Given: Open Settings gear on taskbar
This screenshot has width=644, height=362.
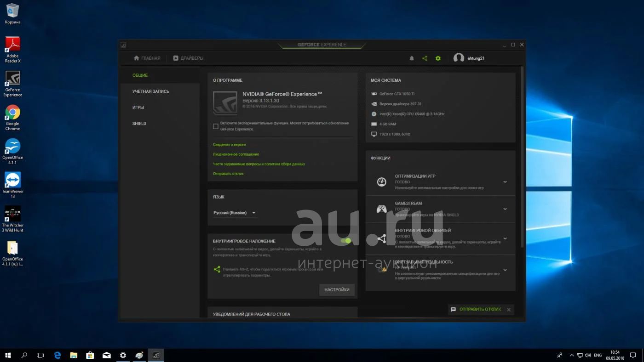Looking at the screenshot, I should click(123, 355).
